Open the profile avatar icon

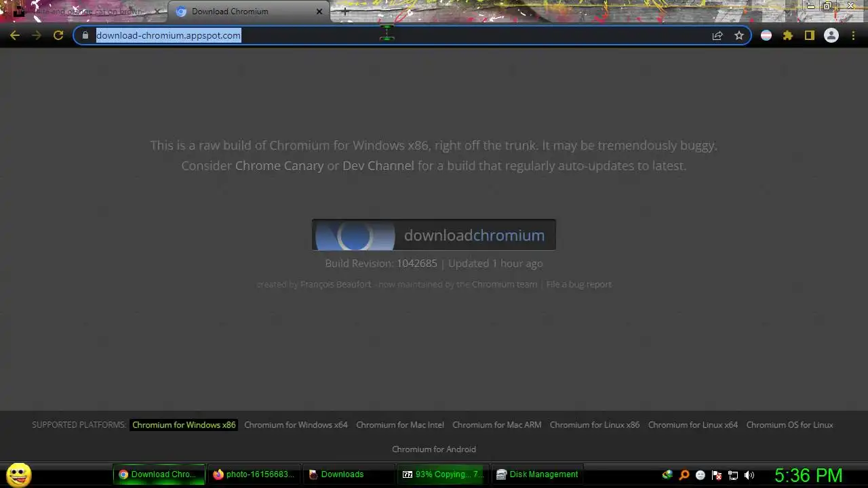pos(831,35)
